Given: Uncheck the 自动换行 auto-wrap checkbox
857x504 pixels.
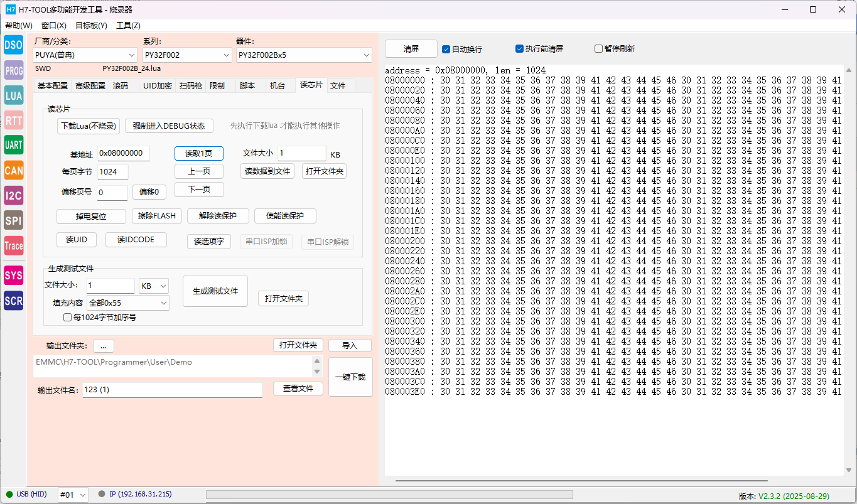Looking at the screenshot, I should point(446,49).
